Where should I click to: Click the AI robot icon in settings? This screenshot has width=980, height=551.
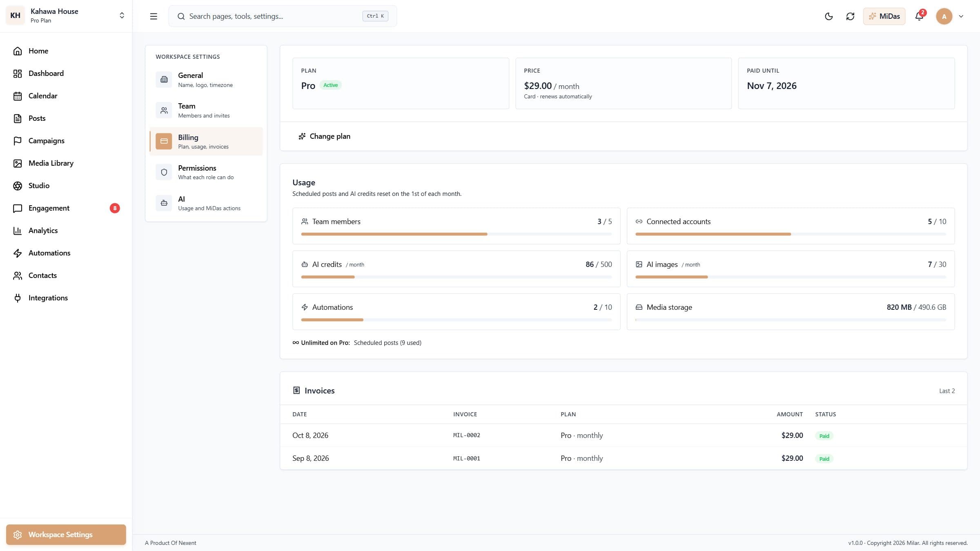pyautogui.click(x=164, y=203)
